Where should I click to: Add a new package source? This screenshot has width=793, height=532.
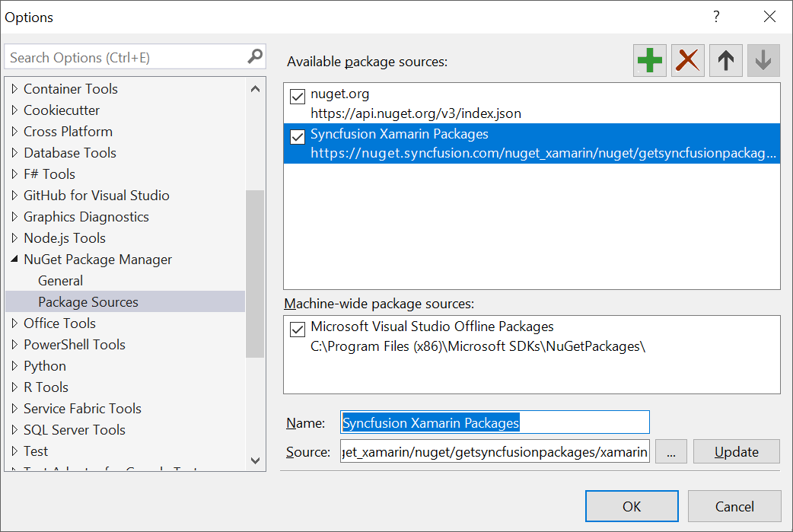[649, 60]
